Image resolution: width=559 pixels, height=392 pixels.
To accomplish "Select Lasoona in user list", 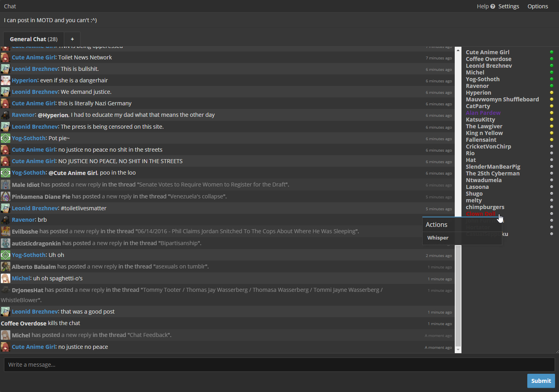I will point(477,187).
